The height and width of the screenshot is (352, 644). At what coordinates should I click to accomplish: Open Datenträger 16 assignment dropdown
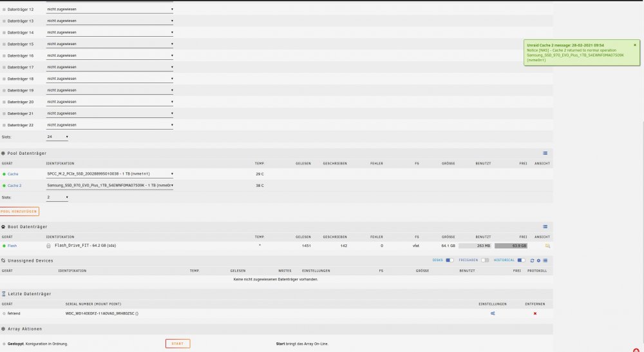click(x=109, y=55)
